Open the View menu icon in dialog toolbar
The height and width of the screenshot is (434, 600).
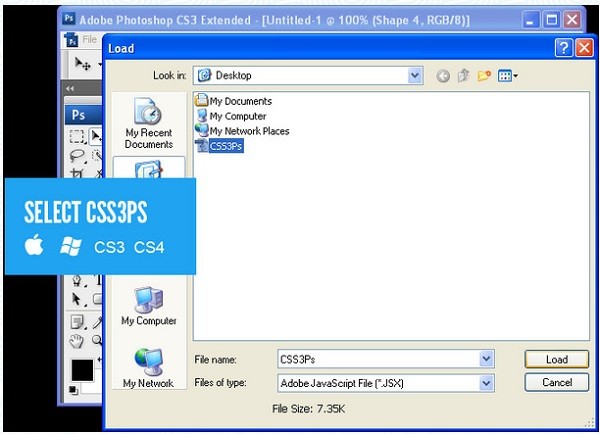click(x=507, y=76)
